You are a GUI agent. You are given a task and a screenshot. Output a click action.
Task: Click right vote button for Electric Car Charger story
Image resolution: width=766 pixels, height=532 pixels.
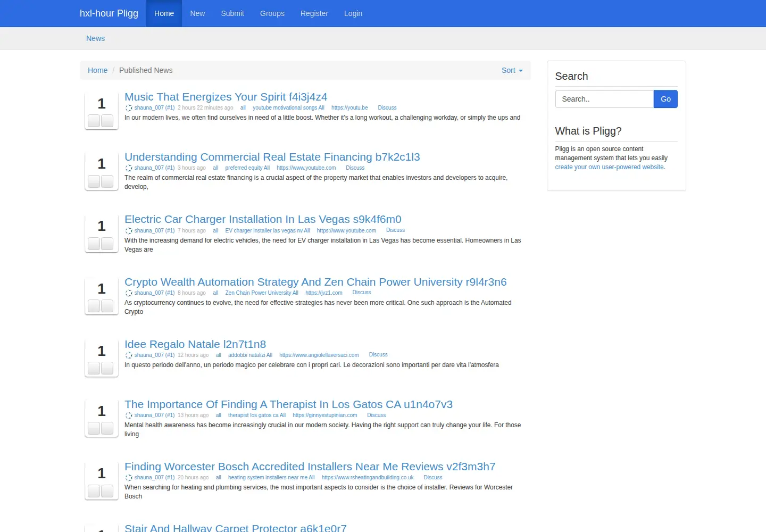coord(107,244)
